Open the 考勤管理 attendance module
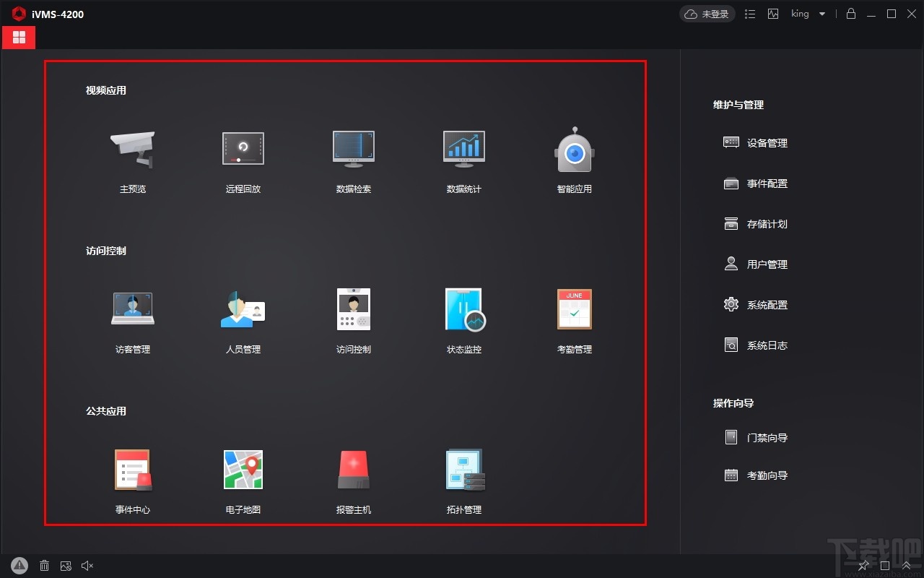The height and width of the screenshot is (578, 924). coord(574,316)
